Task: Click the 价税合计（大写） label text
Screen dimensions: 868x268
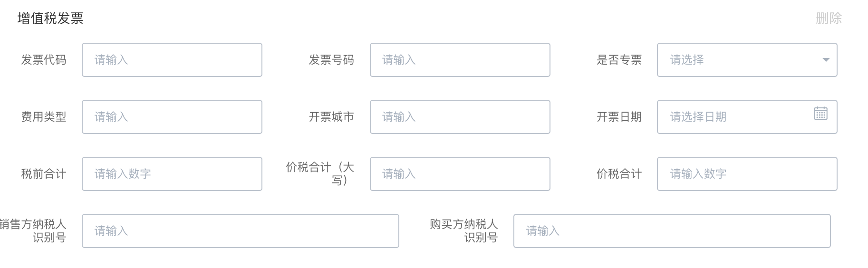Action: (320, 173)
